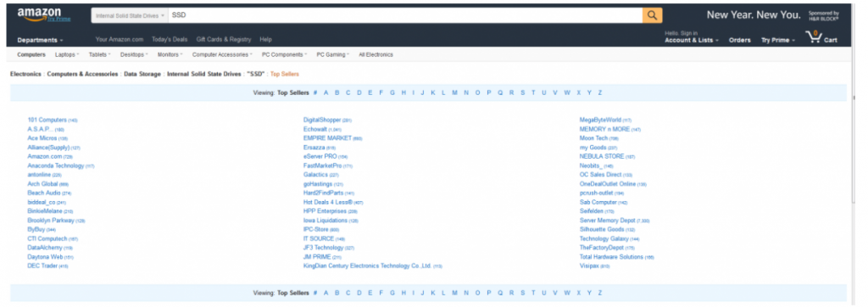This screenshot has width=868, height=308.
Task: Open Today's Deals
Action: [170, 39]
